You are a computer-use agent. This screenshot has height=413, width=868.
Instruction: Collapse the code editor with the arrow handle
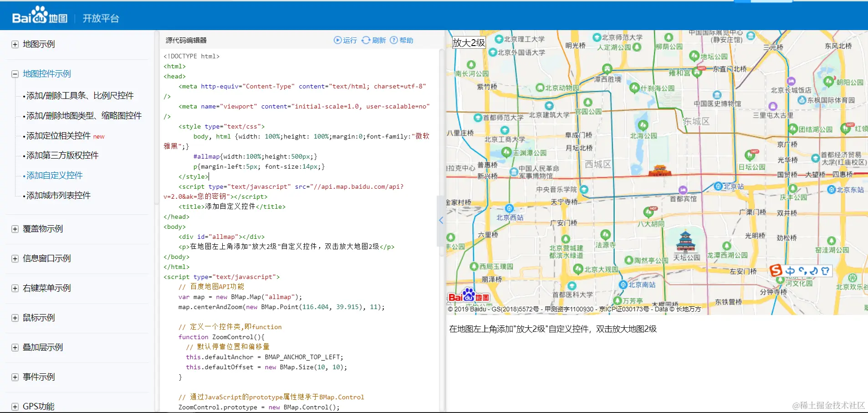click(x=441, y=221)
